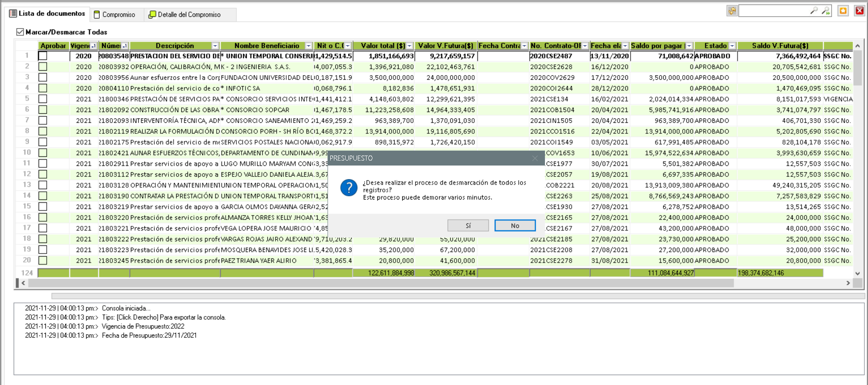Close the PRESUPUESTO dialog with its X
Screen dimensions: 868x385
point(535,158)
